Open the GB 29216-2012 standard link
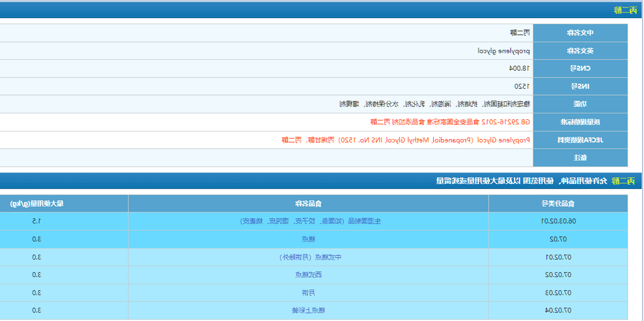This screenshot has height=321, width=644. [x=450, y=122]
